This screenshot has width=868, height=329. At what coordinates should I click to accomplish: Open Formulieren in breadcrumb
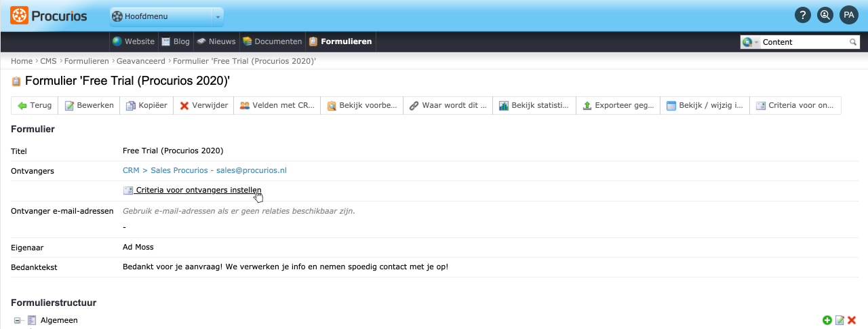(x=87, y=61)
